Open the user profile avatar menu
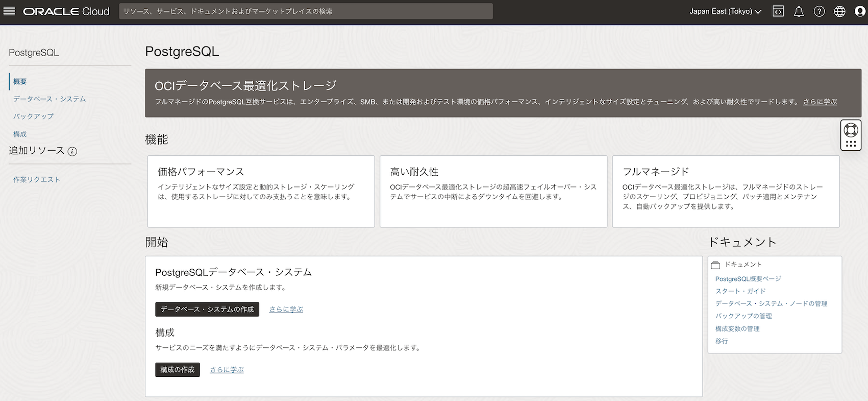 [x=860, y=11]
